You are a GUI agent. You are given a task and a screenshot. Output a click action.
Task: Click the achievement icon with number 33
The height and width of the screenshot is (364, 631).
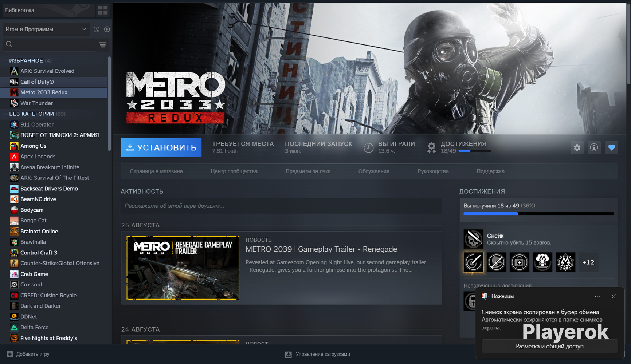click(x=565, y=262)
